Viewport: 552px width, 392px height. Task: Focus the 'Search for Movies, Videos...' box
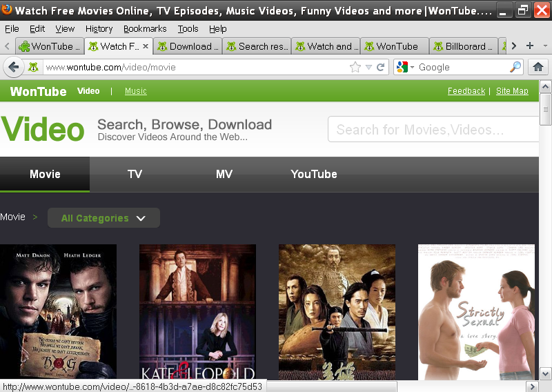tap(433, 129)
